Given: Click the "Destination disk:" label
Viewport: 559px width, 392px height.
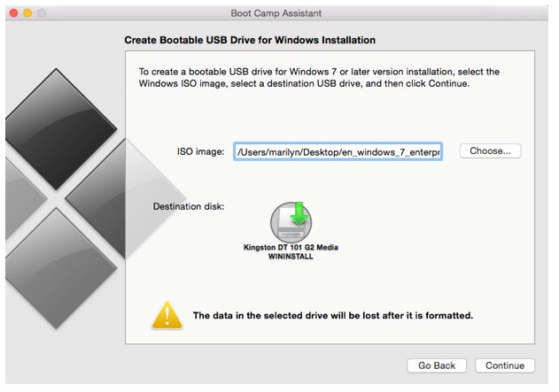Looking at the screenshot, I should click(189, 206).
